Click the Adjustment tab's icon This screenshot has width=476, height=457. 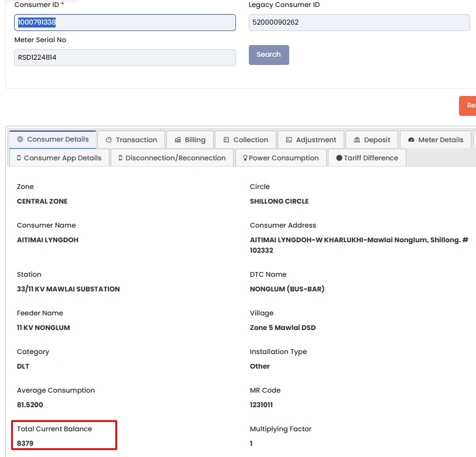click(289, 140)
